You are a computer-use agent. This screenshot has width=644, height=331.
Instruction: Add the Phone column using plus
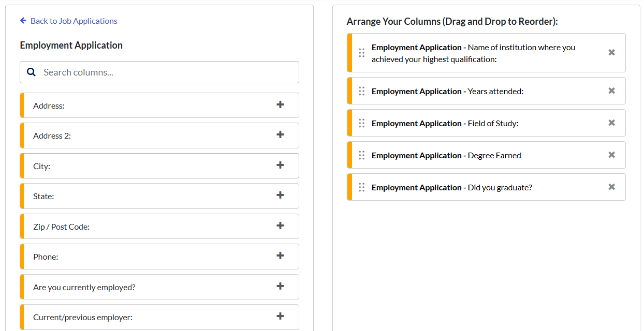point(280,255)
